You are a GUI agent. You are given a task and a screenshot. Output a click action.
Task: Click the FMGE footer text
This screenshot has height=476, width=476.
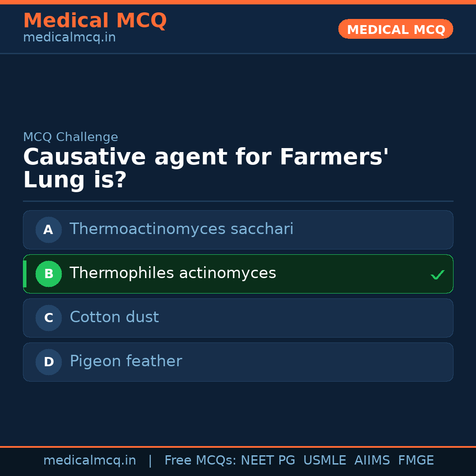(416, 461)
